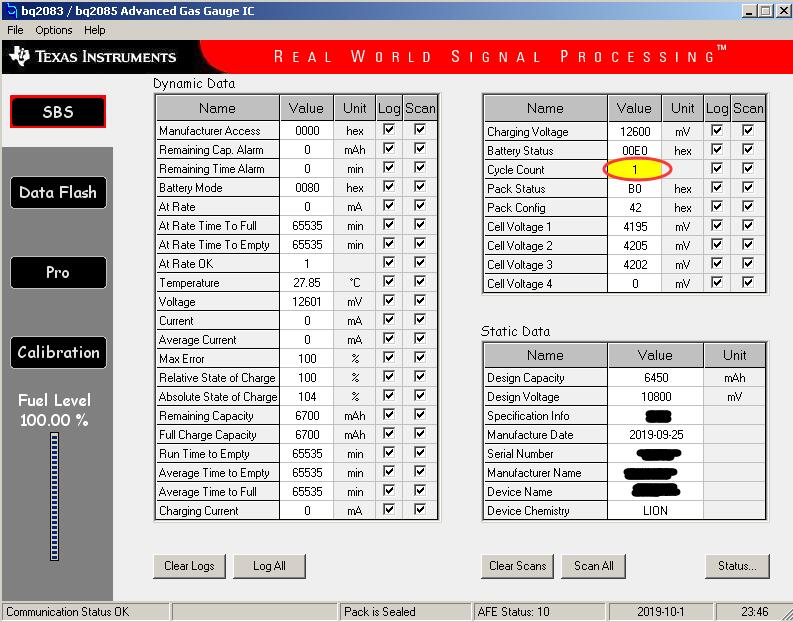Open the Calibration screen
Viewport: 793px width, 622px height.
pos(58,352)
